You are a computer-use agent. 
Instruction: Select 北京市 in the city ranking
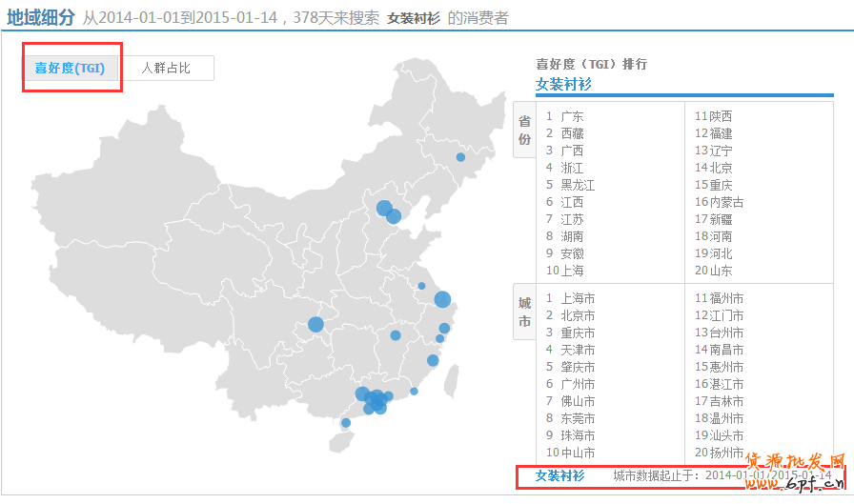(x=578, y=315)
